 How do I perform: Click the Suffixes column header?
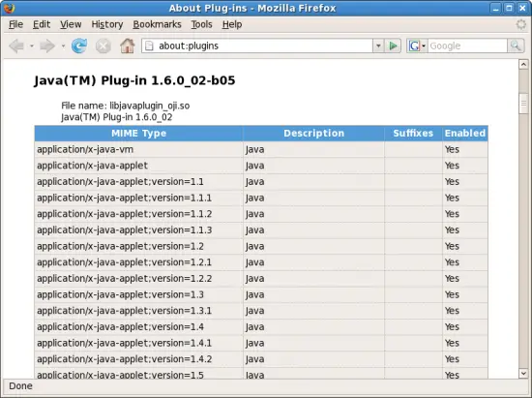pos(413,133)
